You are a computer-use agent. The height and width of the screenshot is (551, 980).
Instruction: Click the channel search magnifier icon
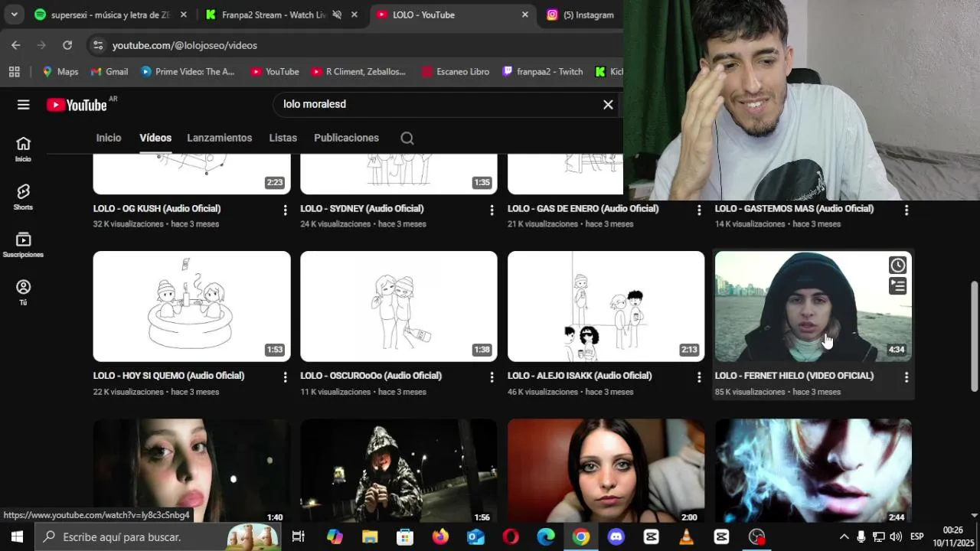(x=407, y=139)
